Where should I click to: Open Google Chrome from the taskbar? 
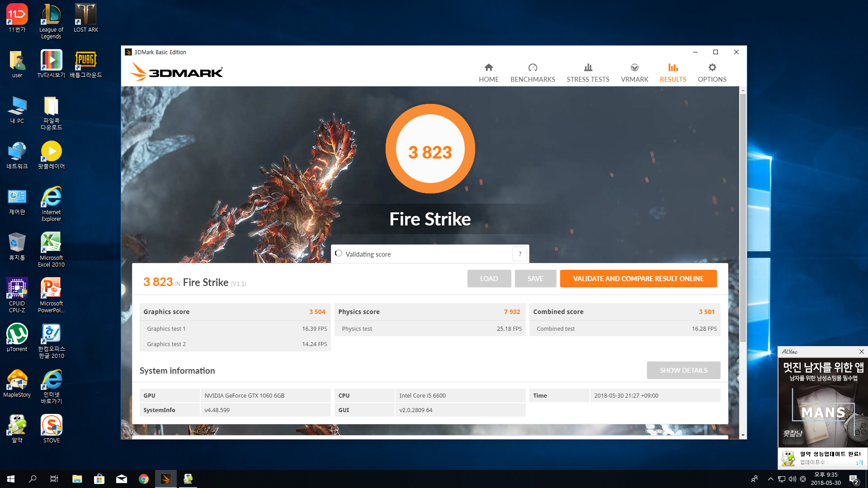[x=144, y=479]
